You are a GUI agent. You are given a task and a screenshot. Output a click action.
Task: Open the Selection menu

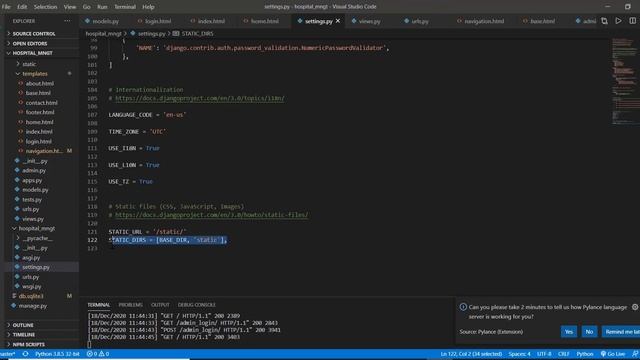pyautogui.click(x=45, y=7)
